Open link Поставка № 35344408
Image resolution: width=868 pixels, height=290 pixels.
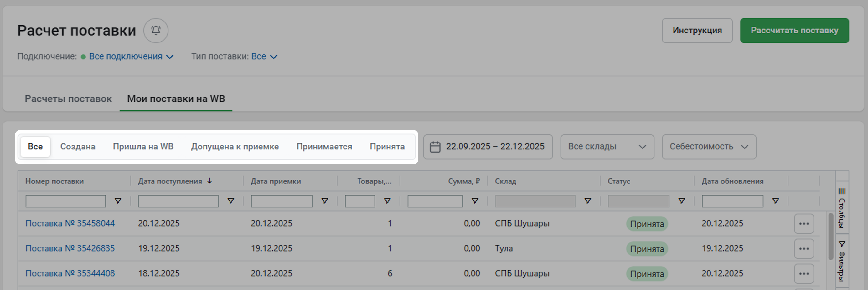click(x=70, y=273)
